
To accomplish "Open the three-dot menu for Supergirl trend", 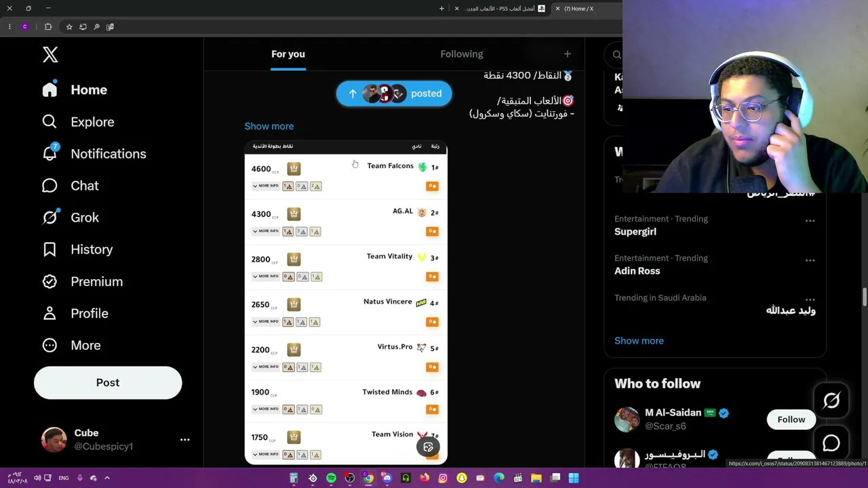I will 810,221.
